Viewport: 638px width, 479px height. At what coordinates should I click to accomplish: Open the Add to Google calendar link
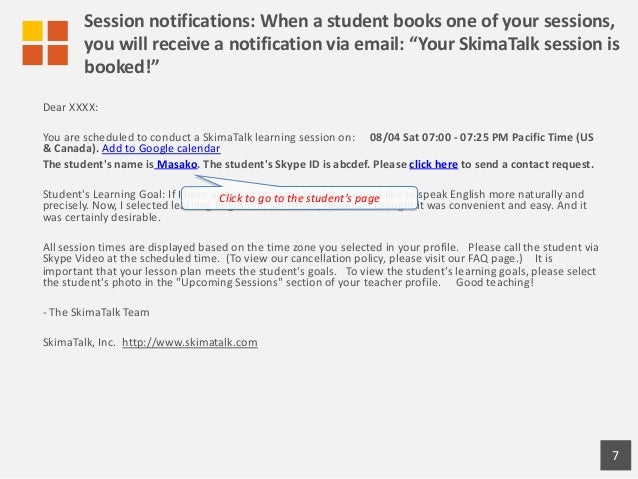tap(160, 147)
